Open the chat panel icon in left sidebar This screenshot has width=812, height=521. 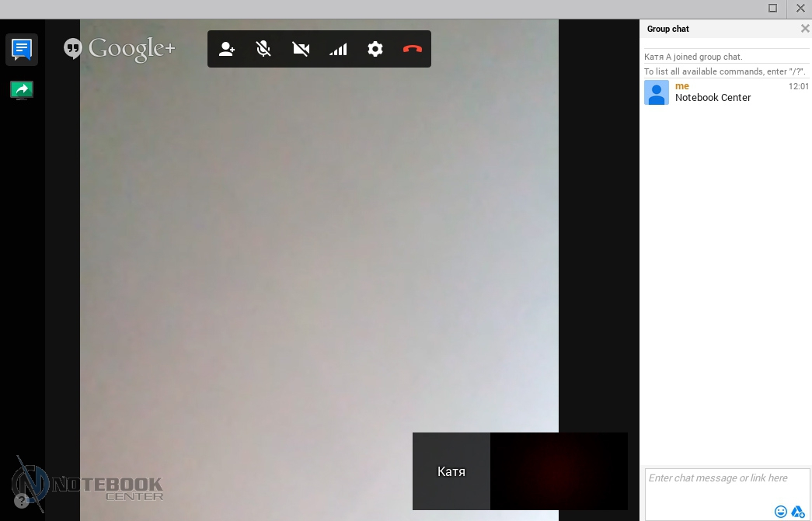coord(22,50)
